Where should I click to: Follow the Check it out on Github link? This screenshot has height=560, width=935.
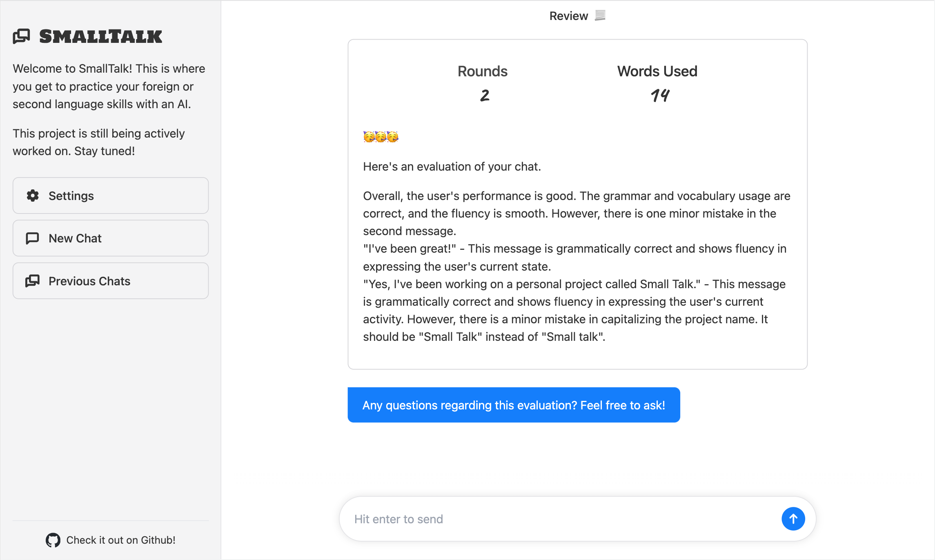pos(111,540)
